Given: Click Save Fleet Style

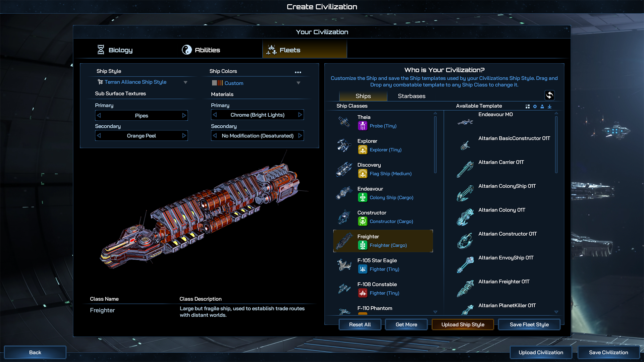Looking at the screenshot, I should click(529, 324).
